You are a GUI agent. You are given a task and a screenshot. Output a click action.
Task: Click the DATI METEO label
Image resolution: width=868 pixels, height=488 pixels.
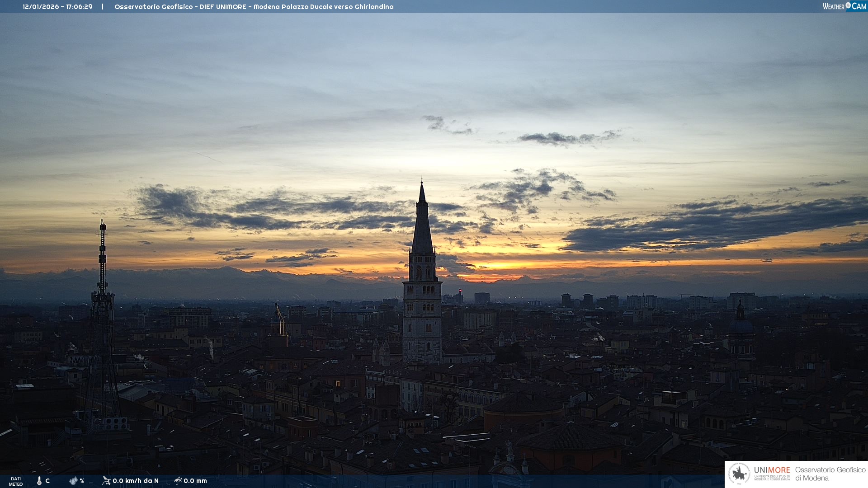(x=16, y=481)
